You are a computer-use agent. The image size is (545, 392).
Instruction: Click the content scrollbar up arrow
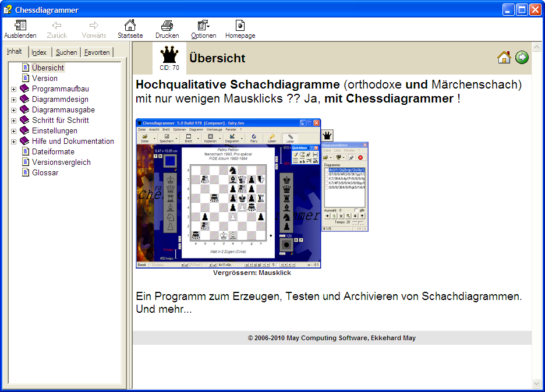(x=537, y=47)
